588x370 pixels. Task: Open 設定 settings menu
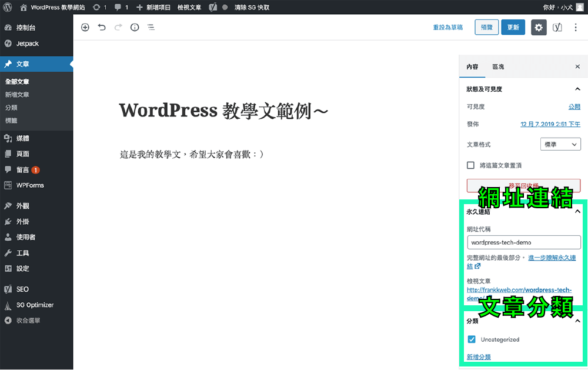36,268
